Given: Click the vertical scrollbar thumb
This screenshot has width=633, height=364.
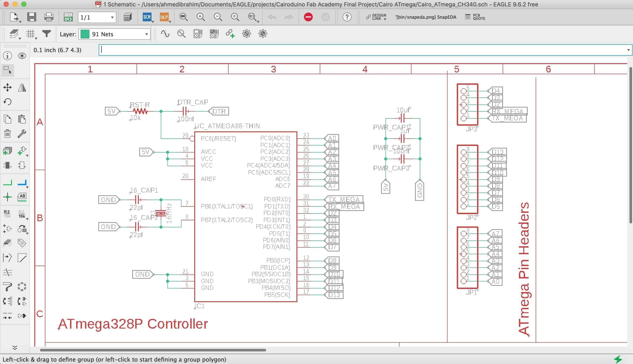Looking at the screenshot, I should tap(631, 145).
